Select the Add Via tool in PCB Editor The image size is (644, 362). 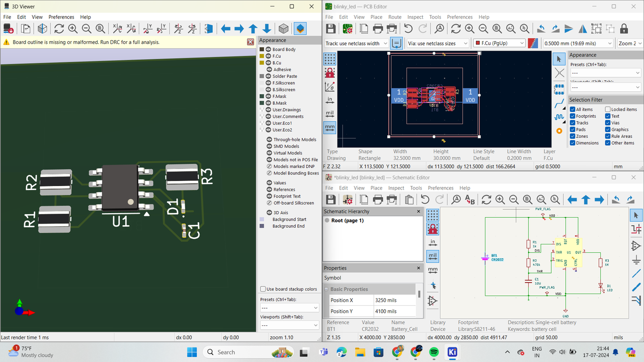pyautogui.click(x=559, y=131)
